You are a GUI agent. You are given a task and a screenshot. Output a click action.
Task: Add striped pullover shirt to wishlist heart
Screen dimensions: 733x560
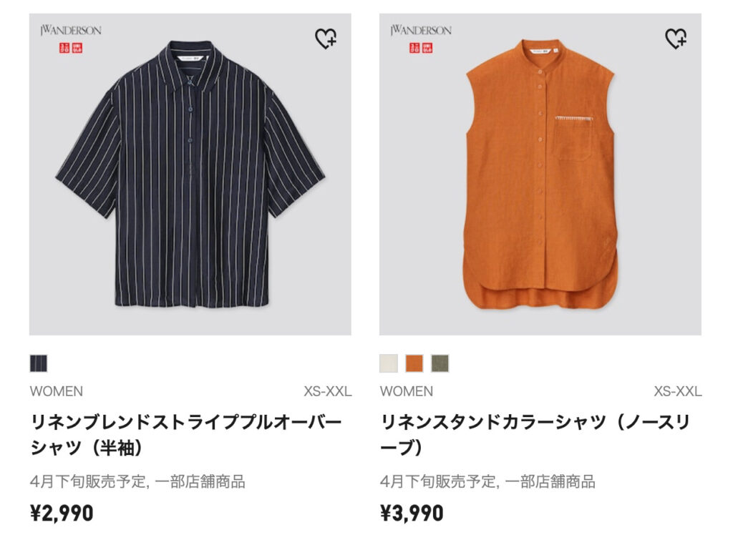(x=326, y=39)
